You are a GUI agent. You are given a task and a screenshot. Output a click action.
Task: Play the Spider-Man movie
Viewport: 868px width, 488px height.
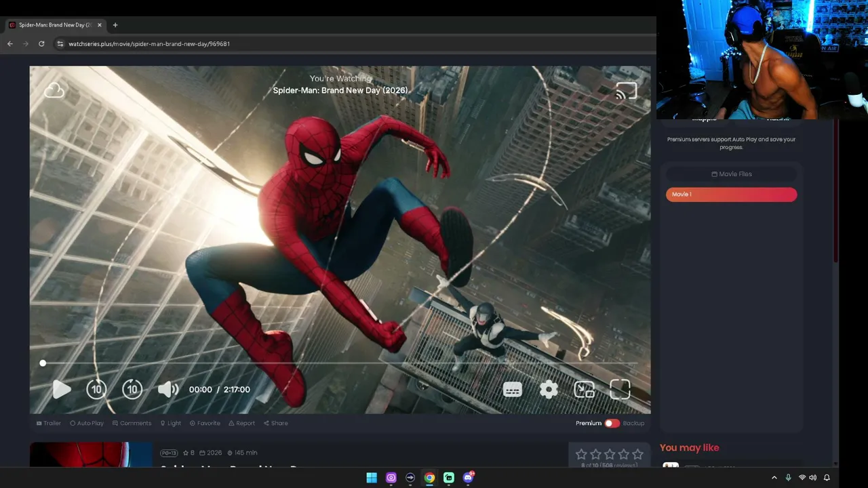click(x=61, y=389)
